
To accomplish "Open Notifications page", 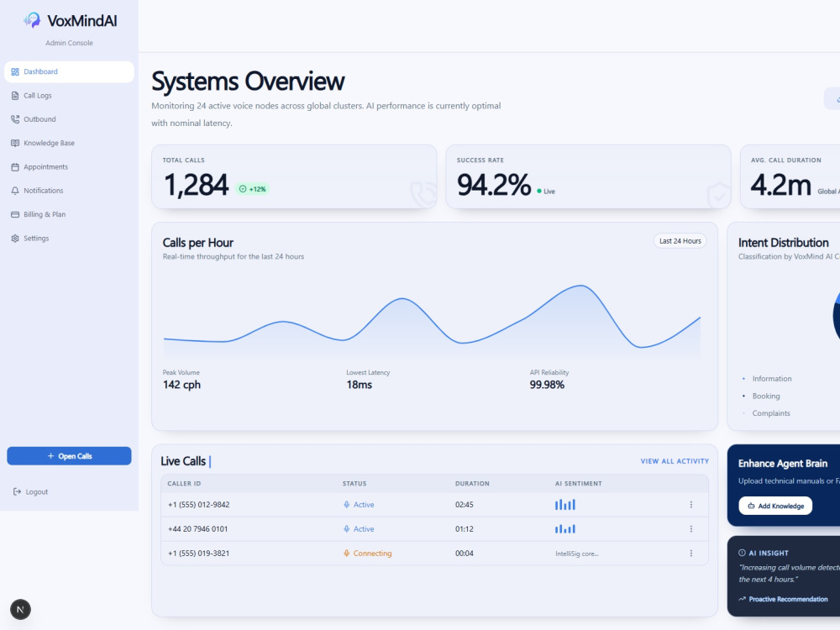I will coord(69,191).
